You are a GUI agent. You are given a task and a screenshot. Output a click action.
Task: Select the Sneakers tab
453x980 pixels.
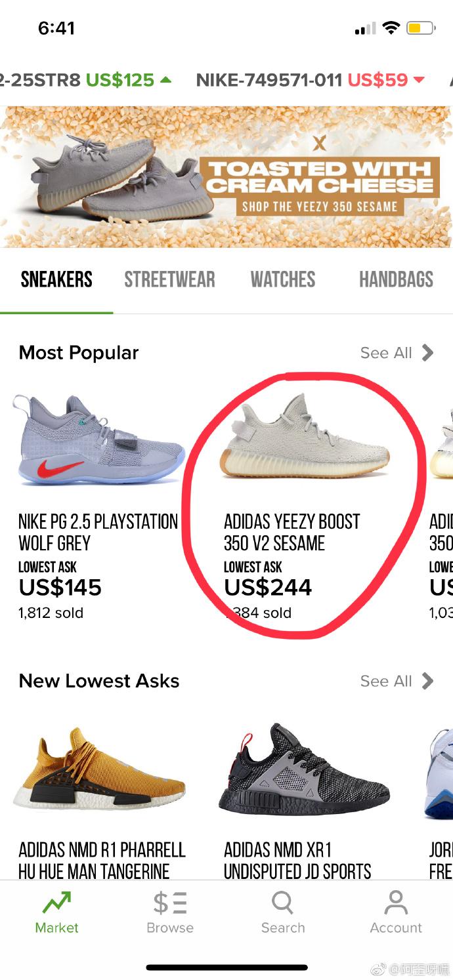[56, 279]
